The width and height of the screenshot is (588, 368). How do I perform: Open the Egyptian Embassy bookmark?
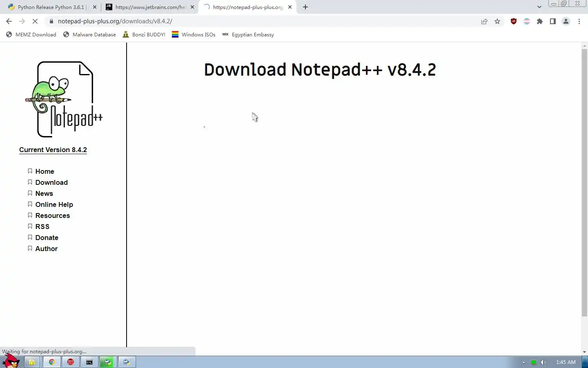point(248,35)
